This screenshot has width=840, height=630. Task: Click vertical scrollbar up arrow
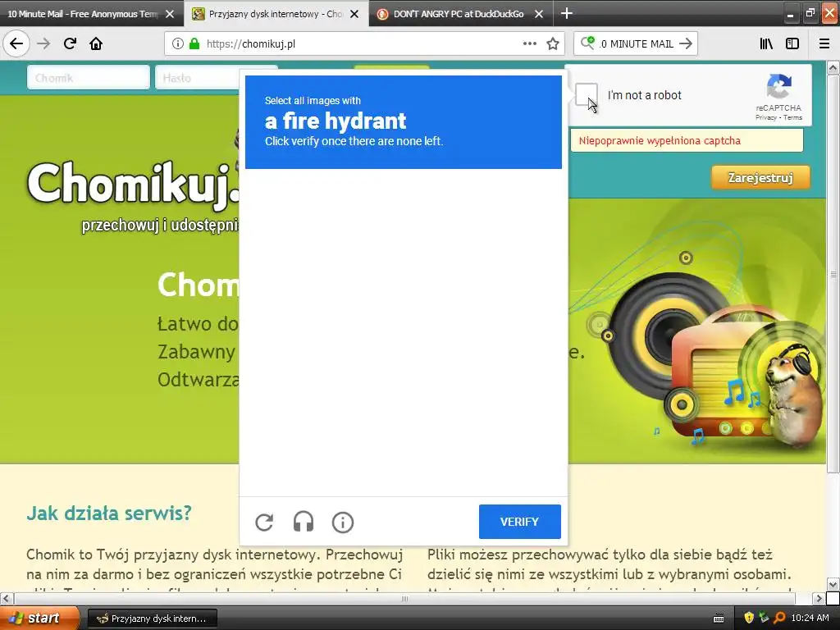coord(833,67)
